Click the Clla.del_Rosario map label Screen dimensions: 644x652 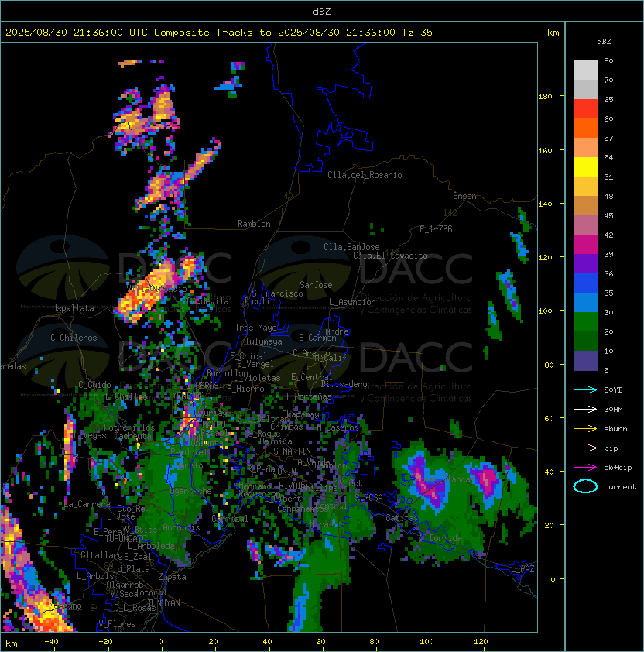[x=365, y=175]
